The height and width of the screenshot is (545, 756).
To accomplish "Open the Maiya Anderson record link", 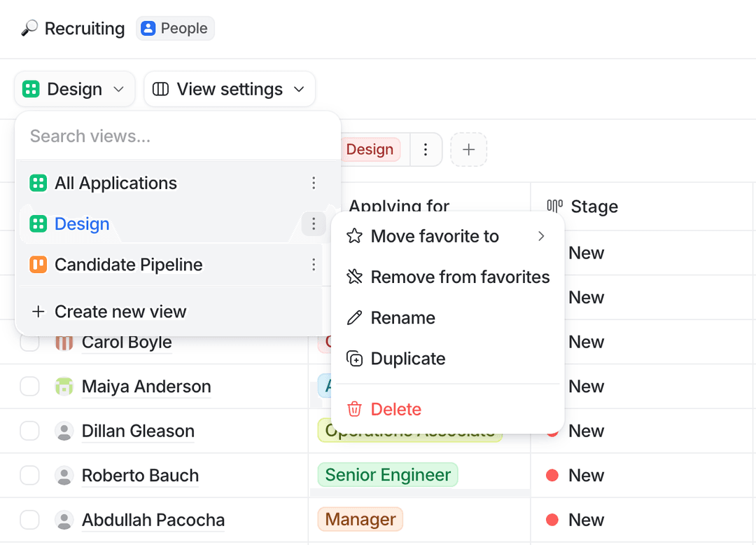I will [x=146, y=386].
